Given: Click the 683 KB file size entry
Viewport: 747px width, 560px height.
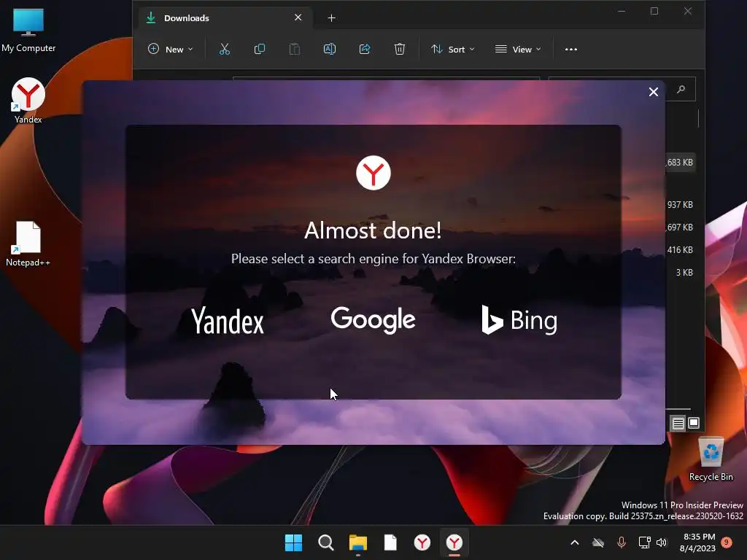Looking at the screenshot, I should pyautogui.click(x=680, y=163).
